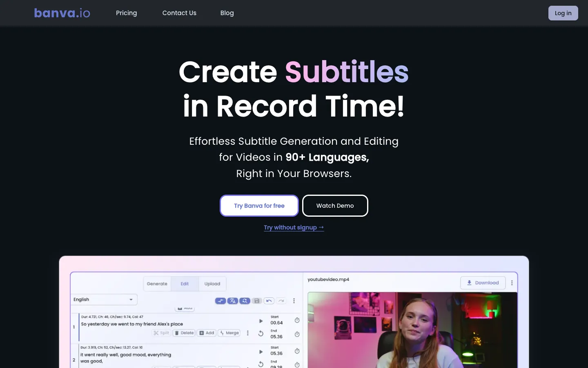The image size is (588, 368).
Task: Click the stopwatch beside End 05.36
Action: [x=297, y=334]
